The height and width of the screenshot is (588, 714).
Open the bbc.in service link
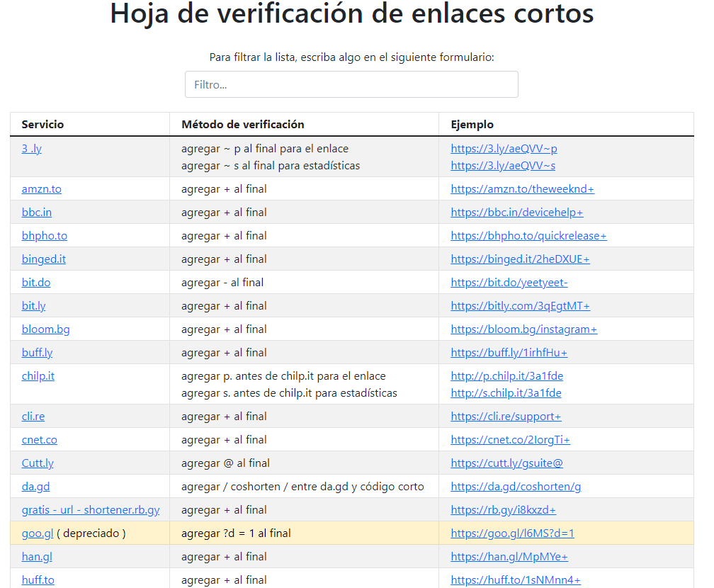click(36, 213)
